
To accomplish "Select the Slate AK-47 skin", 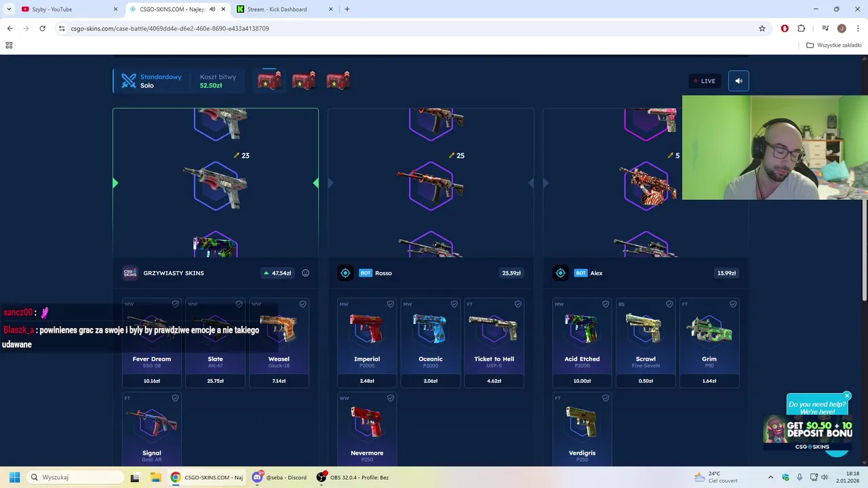I will point(216,342).
